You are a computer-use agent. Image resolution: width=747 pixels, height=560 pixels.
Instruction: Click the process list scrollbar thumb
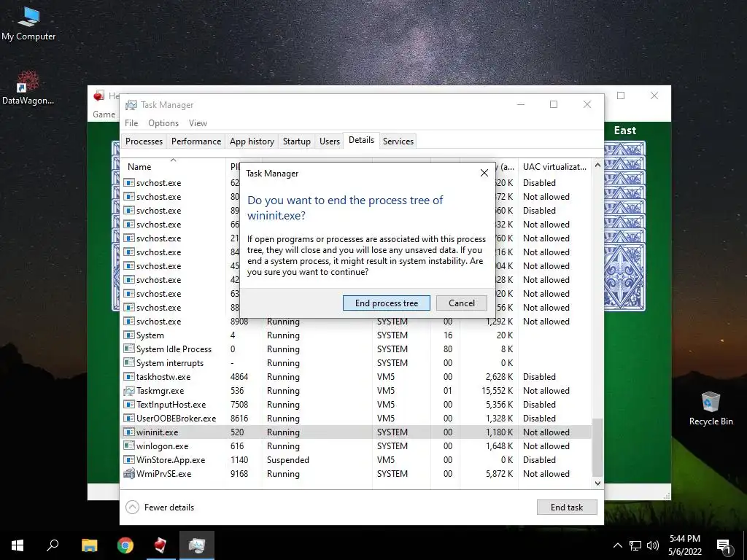coord(597,447)
